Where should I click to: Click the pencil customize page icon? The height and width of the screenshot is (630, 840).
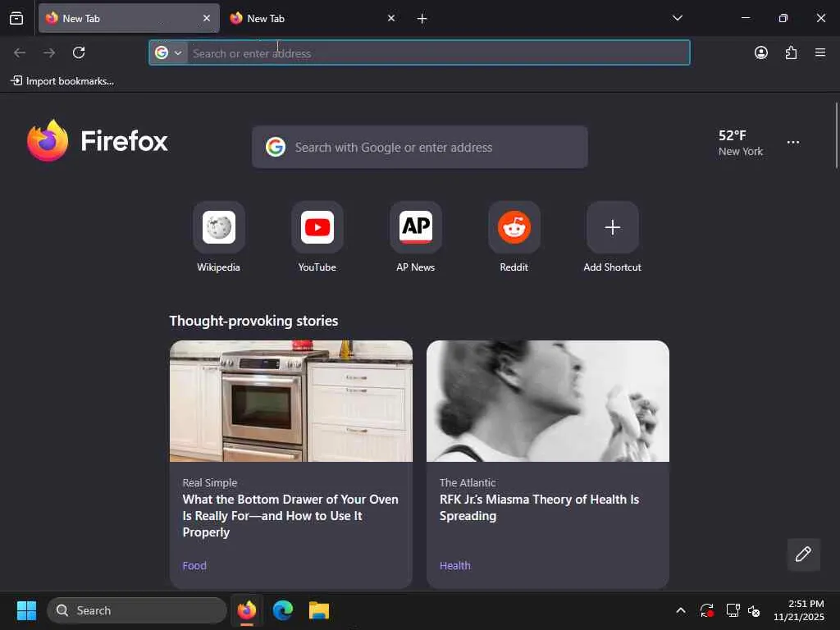coord(804,555)
